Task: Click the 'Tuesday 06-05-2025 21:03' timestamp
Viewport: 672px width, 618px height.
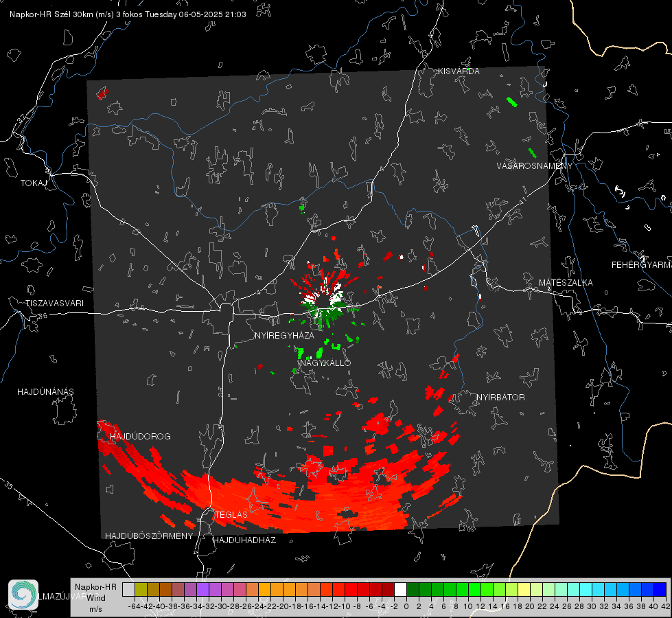Action: 196,14
